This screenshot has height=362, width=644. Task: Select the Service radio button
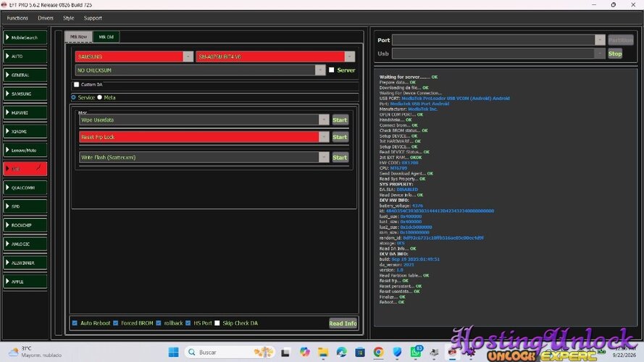coord(73,98)
